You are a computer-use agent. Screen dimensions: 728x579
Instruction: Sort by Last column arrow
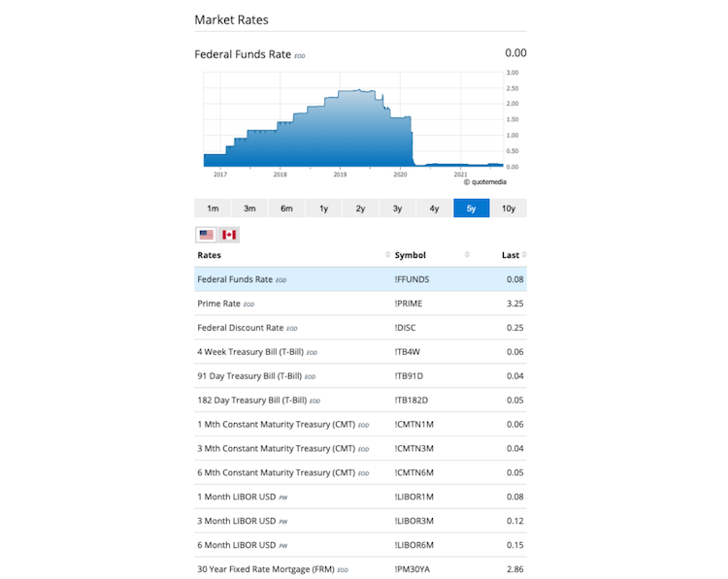coord(524,255)
